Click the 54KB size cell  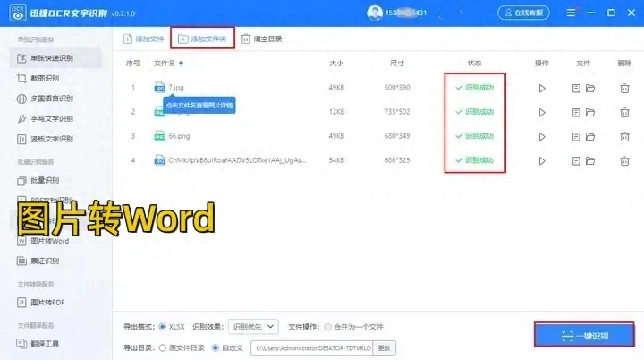(336, 160)
